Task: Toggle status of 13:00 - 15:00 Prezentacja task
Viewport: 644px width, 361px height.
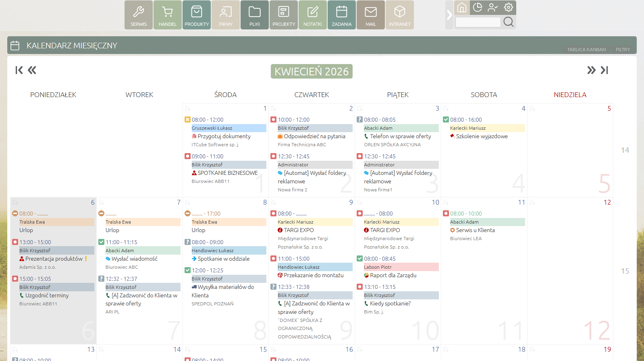Action: pos(15,242)
